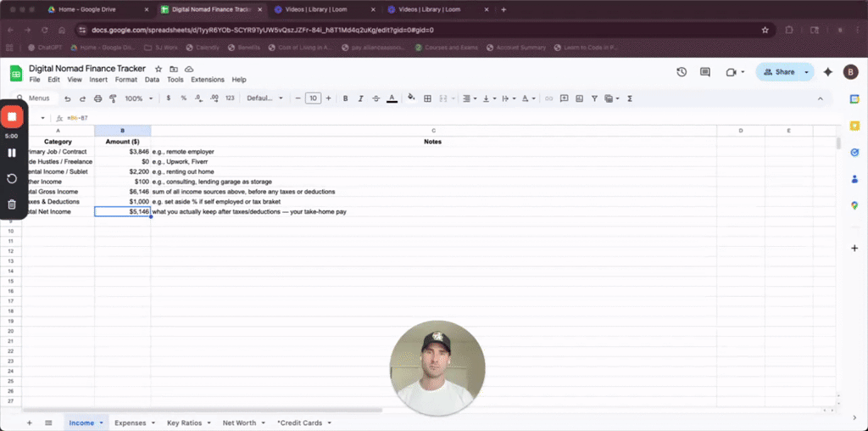The height and width of the screenshot is (431, 868).
Task: Click the Add sheet plus button
Action: click(30, 423)
